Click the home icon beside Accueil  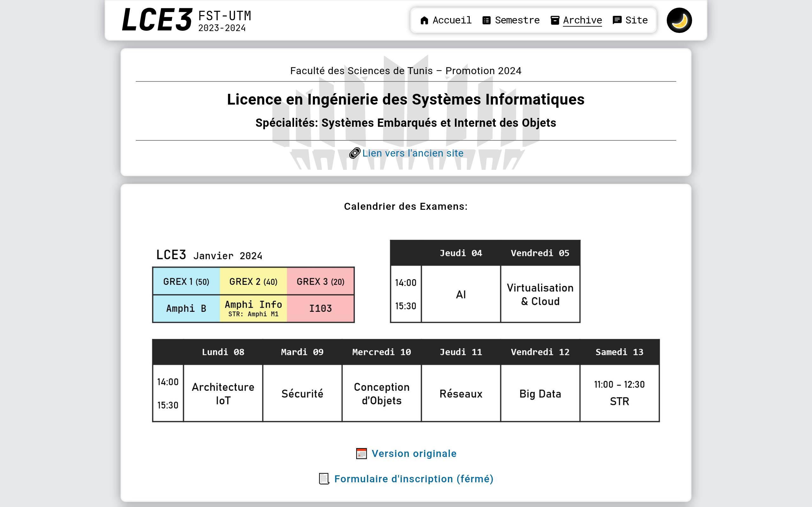point(424,21)
